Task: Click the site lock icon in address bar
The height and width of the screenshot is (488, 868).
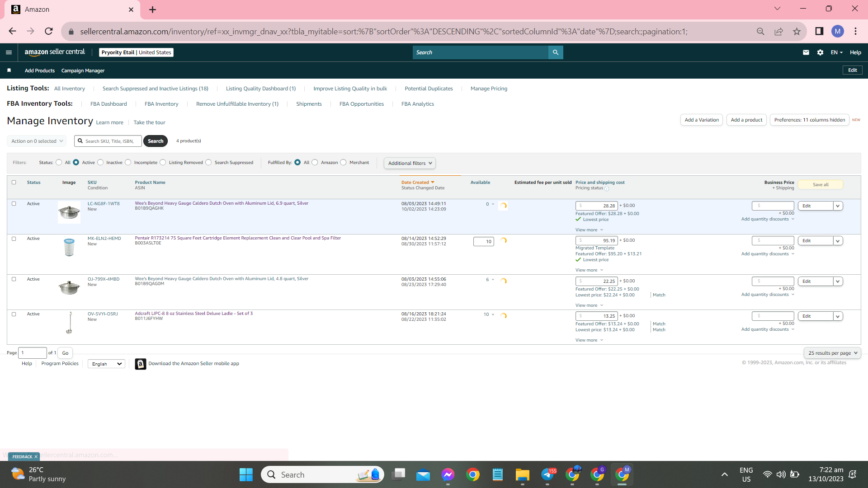Action: (71, 32)
